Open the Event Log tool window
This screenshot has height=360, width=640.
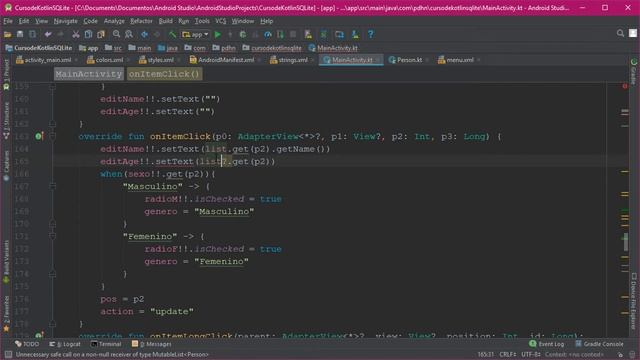click(547, 344)
